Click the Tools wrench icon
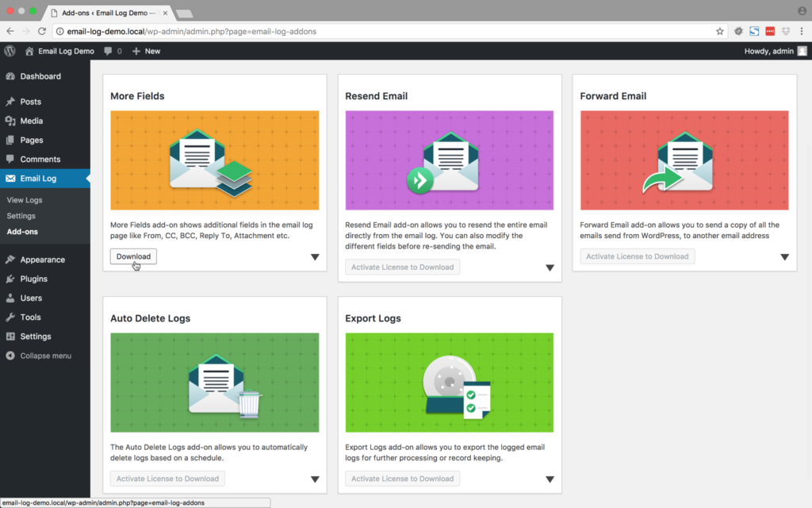Viewport: 812px width, 508px height. pos(10,317)
